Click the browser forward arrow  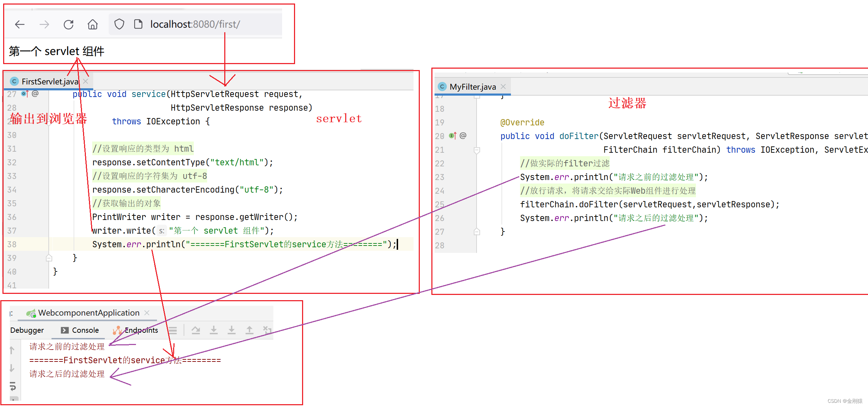[x=44, y=24]
